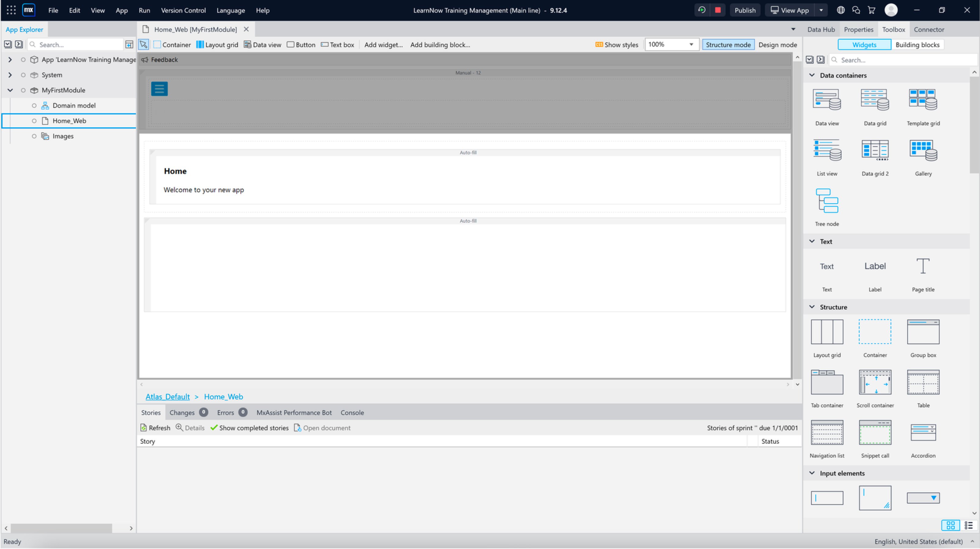Select the Tree node widget icon
The height and width of the screenshot is (549, 980).
[x=827, y=201]
